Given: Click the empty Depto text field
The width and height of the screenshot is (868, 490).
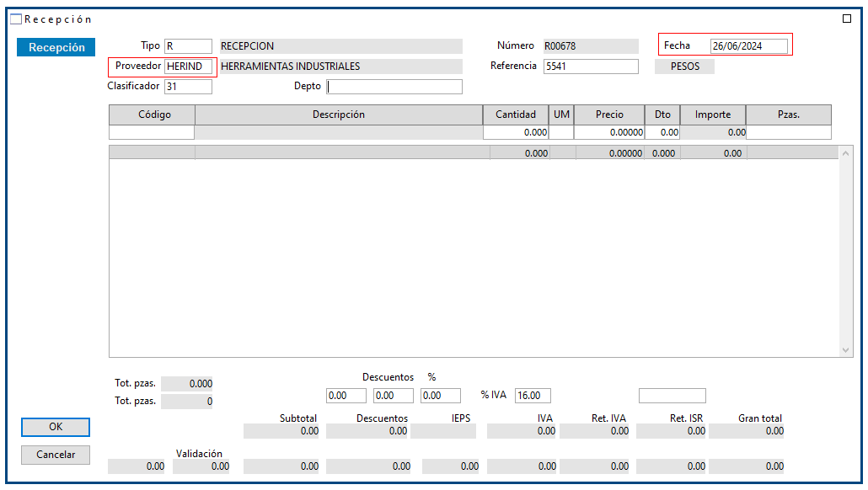Looking at the screenshot, I should (394, 86).
